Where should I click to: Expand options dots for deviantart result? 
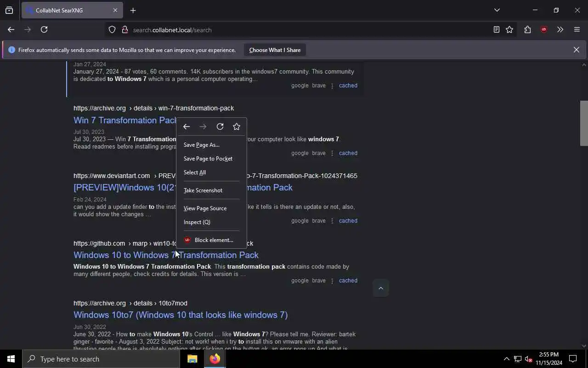pos(332,221)
